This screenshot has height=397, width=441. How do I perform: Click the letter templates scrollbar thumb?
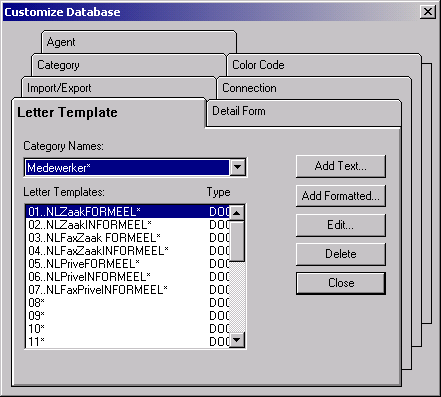click(237, 241)
